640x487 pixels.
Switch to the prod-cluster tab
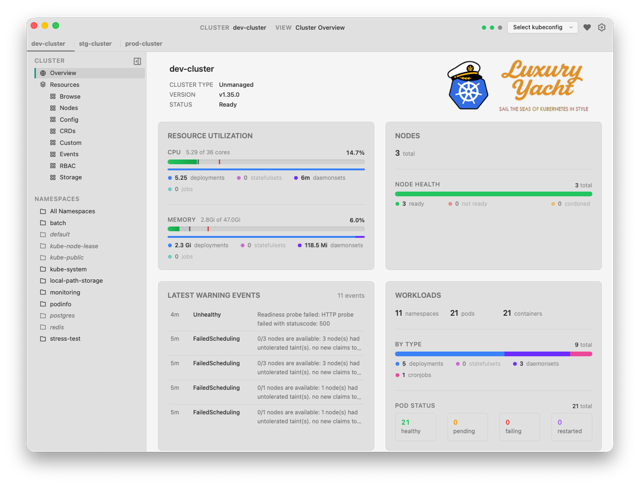click(144, 43)
